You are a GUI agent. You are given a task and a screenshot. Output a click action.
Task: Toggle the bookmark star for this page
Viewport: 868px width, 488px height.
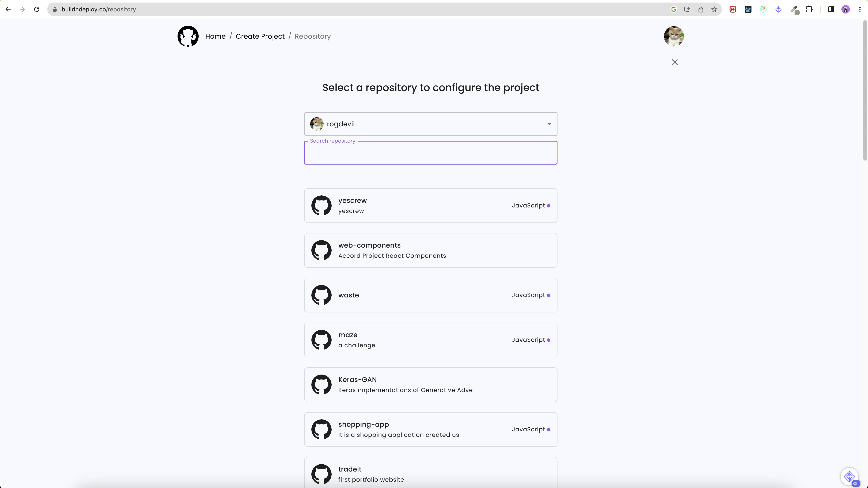(714, 9)
